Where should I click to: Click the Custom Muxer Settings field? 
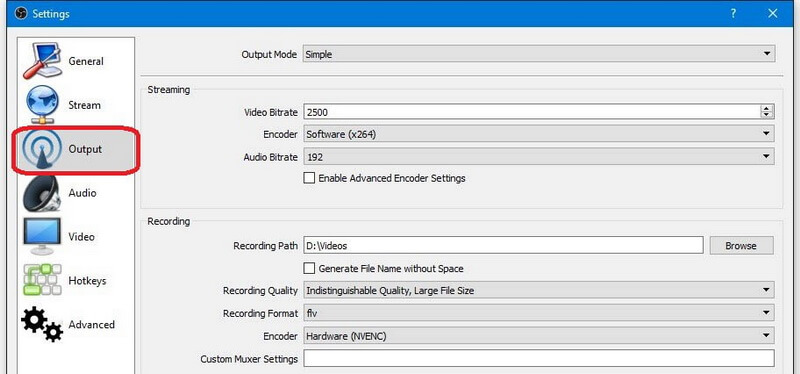539,358
